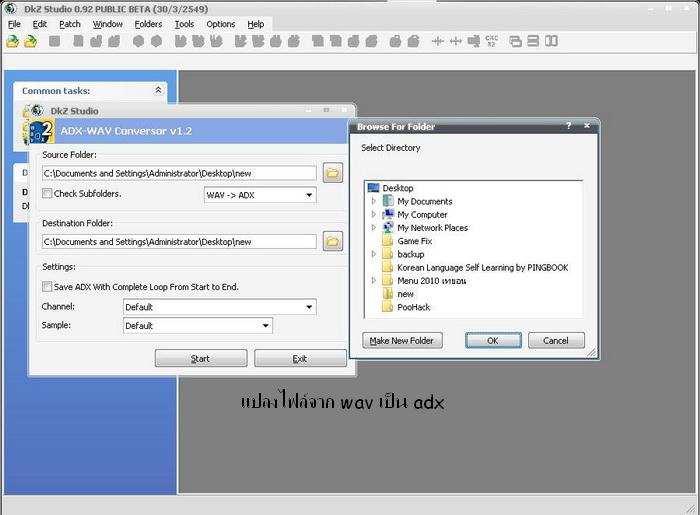Select 'Game Fix' folder in the tree
The width and height of the screenshot is (700, 515).
point(415,241)
